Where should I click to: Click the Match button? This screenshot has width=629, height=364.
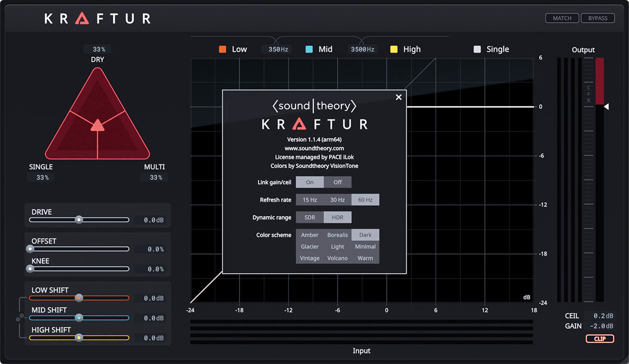562,18
